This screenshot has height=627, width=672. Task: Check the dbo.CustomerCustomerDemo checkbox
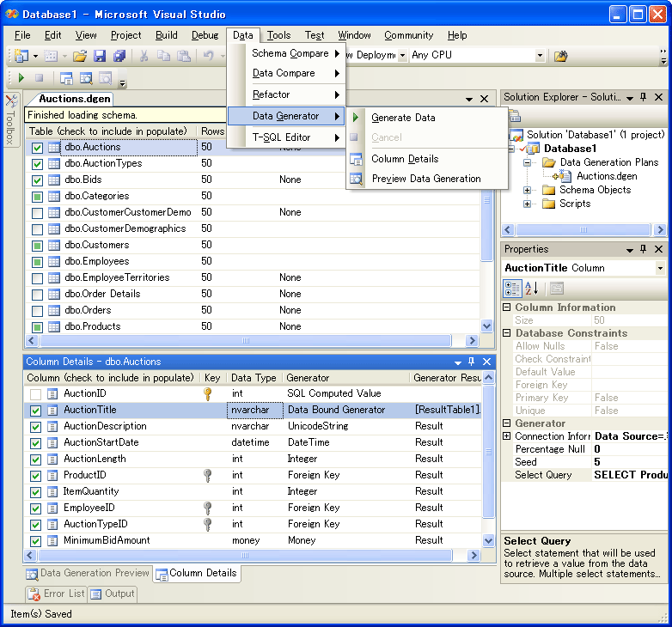(x=37, y=213)
